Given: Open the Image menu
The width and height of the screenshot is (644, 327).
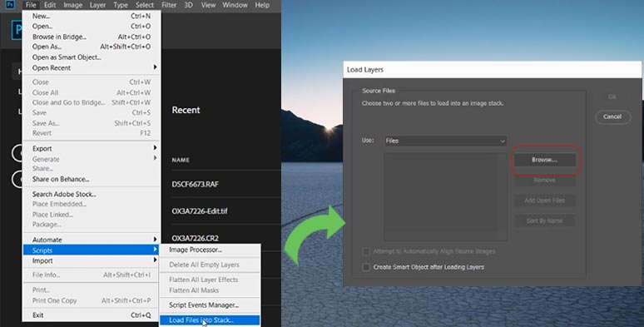Looking at the screenshot, I should (x=72, y=5).
